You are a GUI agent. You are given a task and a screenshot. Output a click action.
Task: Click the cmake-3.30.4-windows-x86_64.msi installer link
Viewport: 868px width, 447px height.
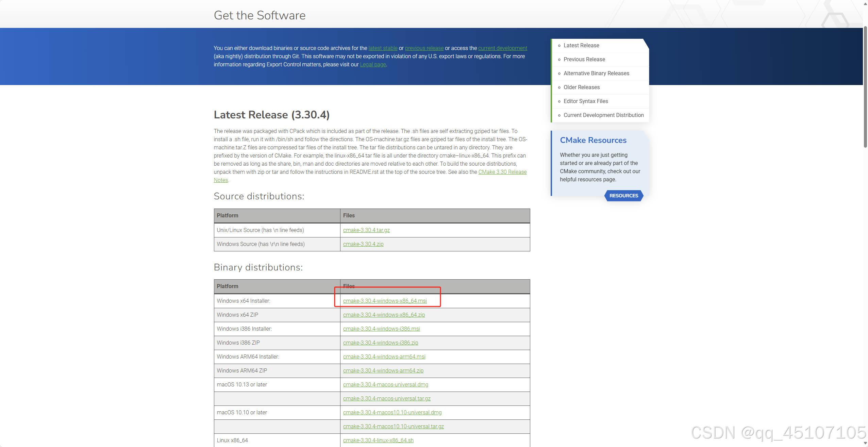(385, 301)
